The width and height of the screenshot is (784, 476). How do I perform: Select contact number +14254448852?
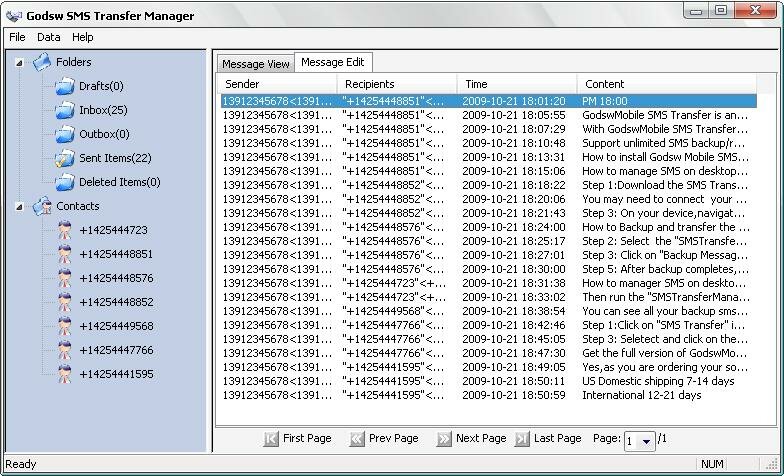pos(116,302)
